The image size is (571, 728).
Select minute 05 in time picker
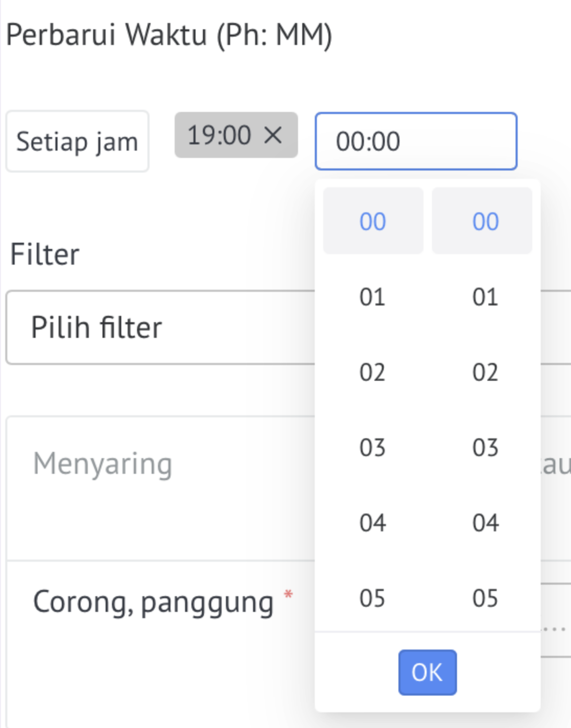(x=482, y=598)
